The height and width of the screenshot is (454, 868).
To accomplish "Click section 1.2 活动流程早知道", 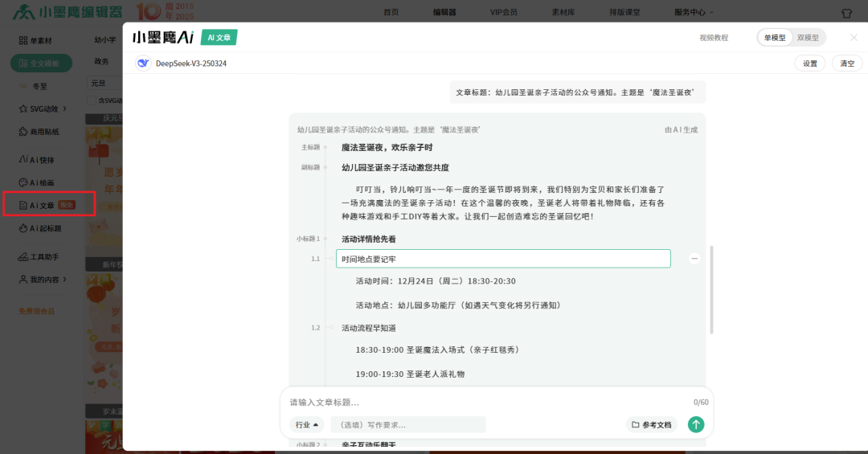I will pos(369,328).
